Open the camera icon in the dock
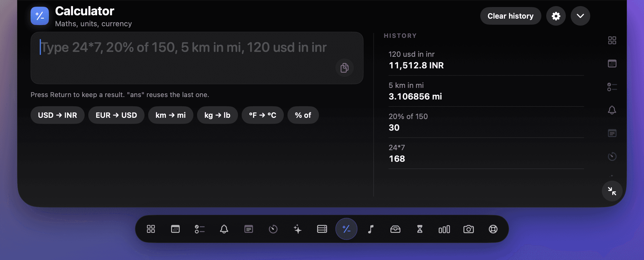This screenshot has height=260, width=644. click(469, 229)
